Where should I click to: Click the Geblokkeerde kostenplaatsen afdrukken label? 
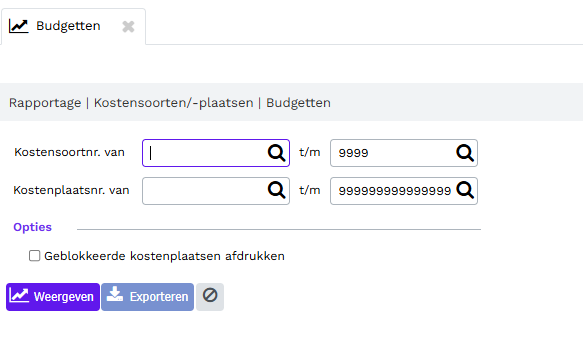[164, 256]
